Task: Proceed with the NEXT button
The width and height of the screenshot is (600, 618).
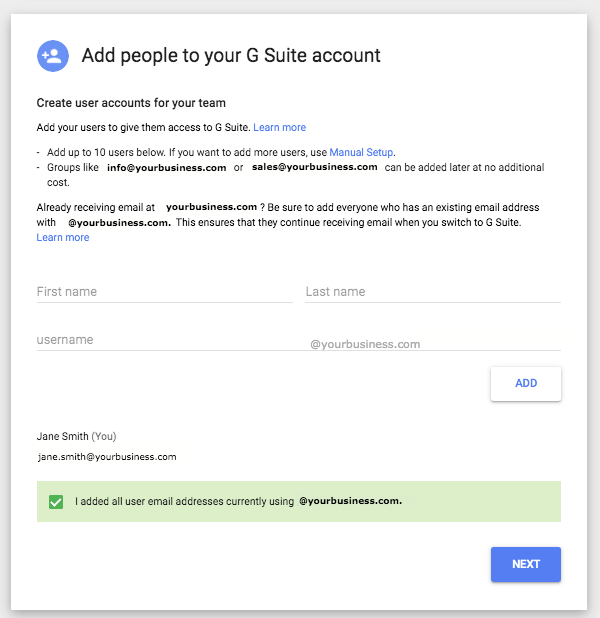Action: coord(525,564)
